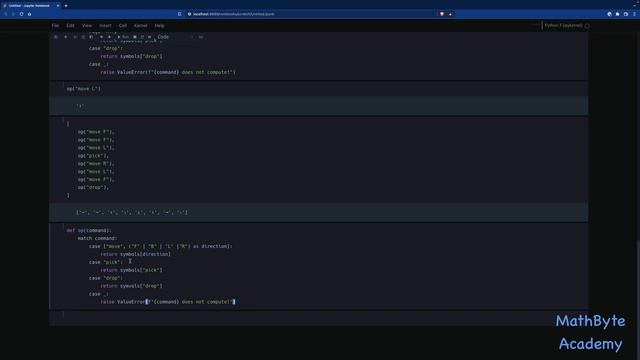The height and width of the screenshot is (360, 640).
Task: Open the Kernel menu
Action: [x=140, y=25]
